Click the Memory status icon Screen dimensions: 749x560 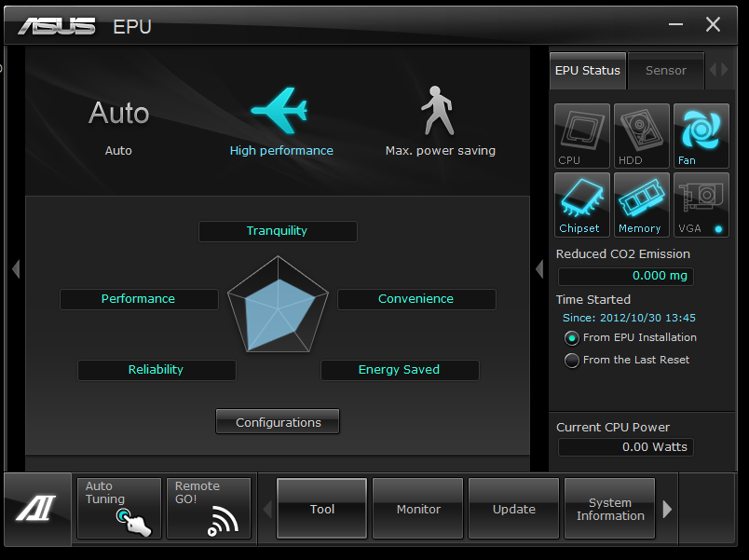pos(641,204)
